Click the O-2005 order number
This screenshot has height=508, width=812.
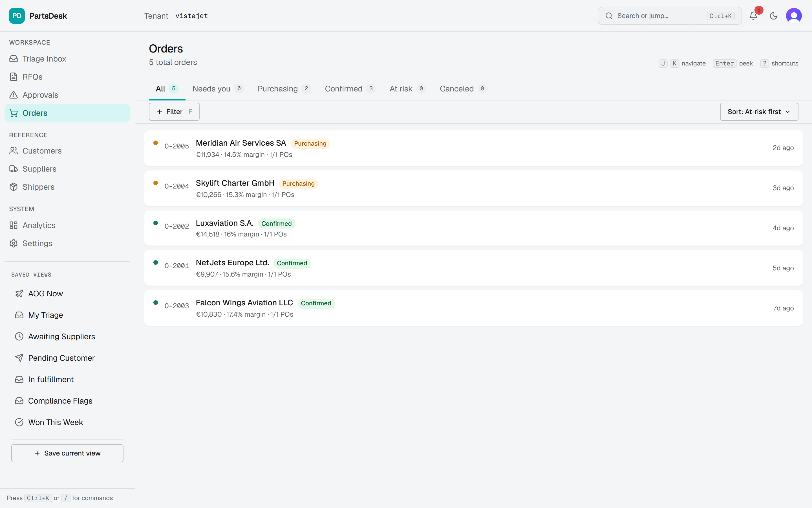click(x=176, y=146)
